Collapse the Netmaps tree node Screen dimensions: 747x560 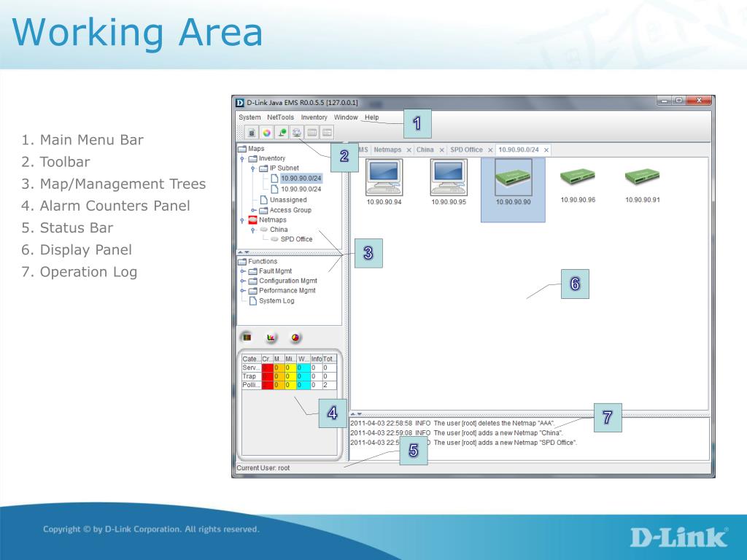[x=242, y=220]
